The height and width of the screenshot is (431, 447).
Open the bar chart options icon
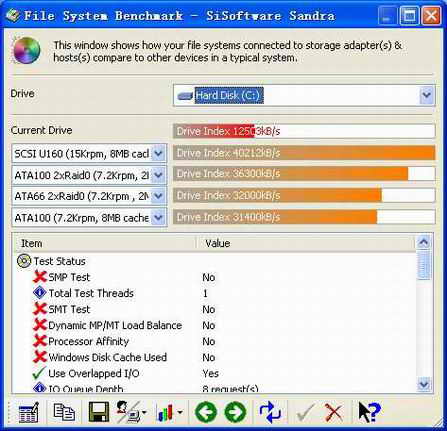tap(165, 412)
